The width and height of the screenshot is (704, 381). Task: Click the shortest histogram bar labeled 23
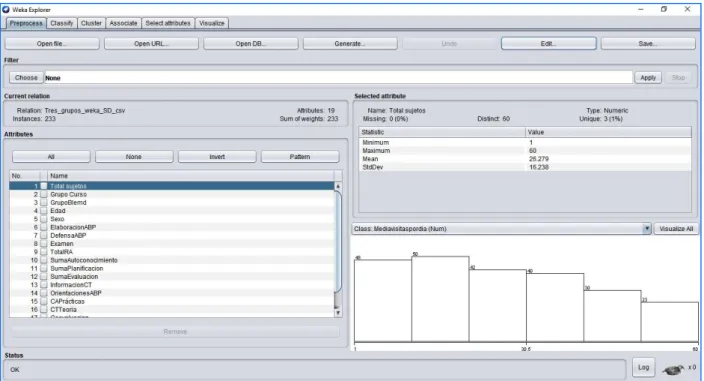point(670,322)
